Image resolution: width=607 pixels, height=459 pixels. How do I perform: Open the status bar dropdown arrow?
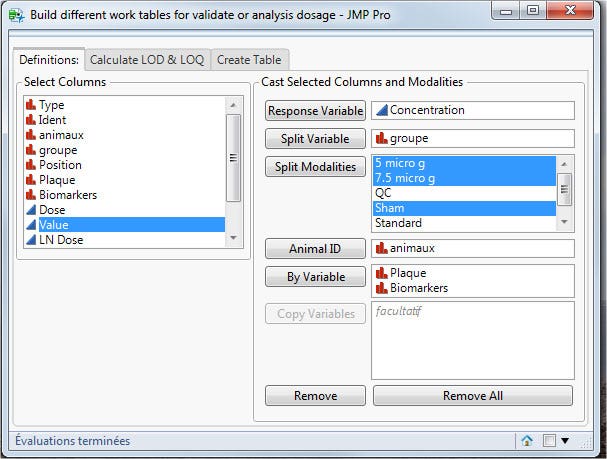pyautogui.click(x=565, y=440)
